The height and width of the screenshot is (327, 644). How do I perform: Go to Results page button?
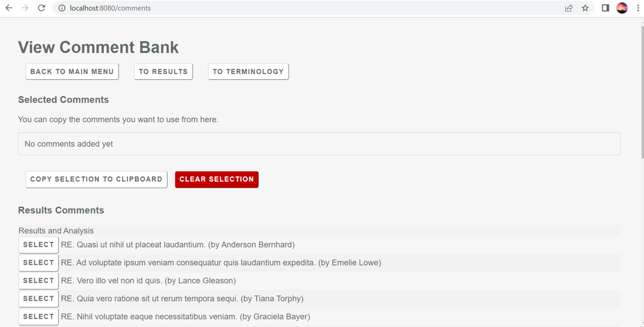pyautogui.click(x=163, y=71)
